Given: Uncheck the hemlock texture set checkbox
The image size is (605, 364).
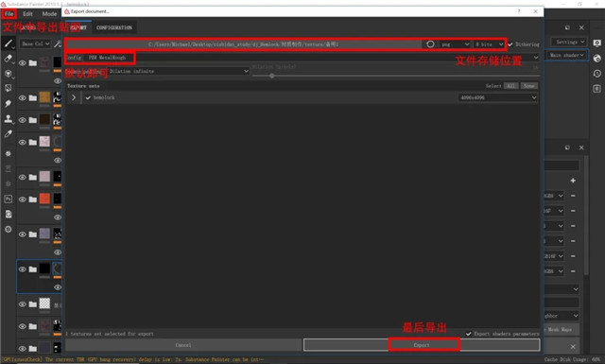Looking at the screenshot, I should click(88, 97).
